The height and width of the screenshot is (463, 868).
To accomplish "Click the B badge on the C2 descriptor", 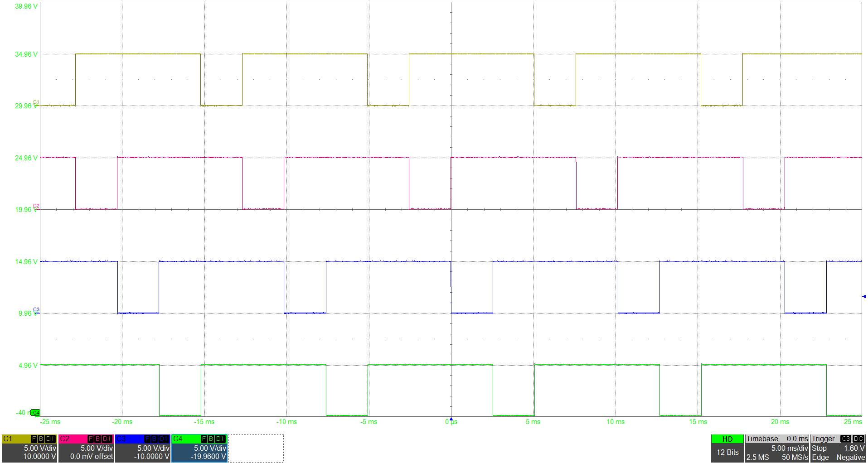I will [x=97, y=439].
